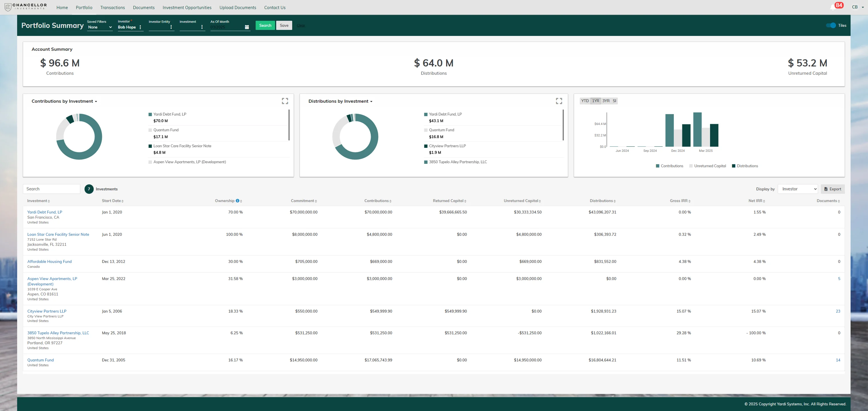Navigate to the Transactions tab

coord(112,7)
